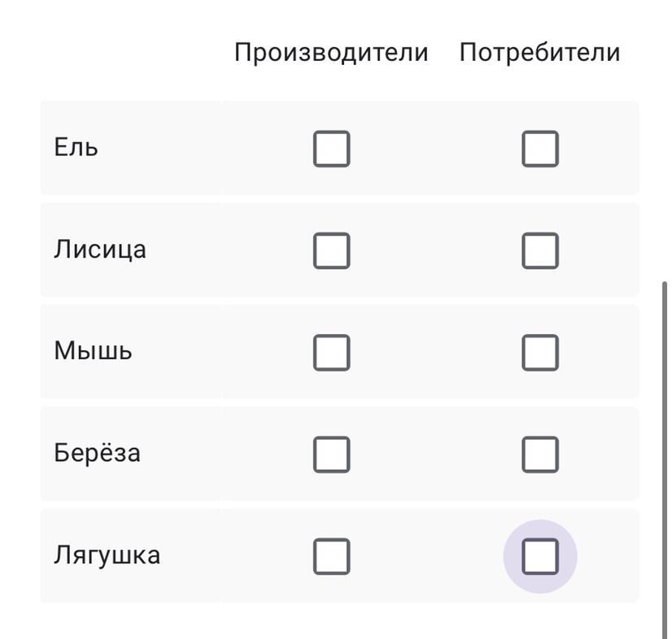Select Производители for Берёза

tap(332, 454)
